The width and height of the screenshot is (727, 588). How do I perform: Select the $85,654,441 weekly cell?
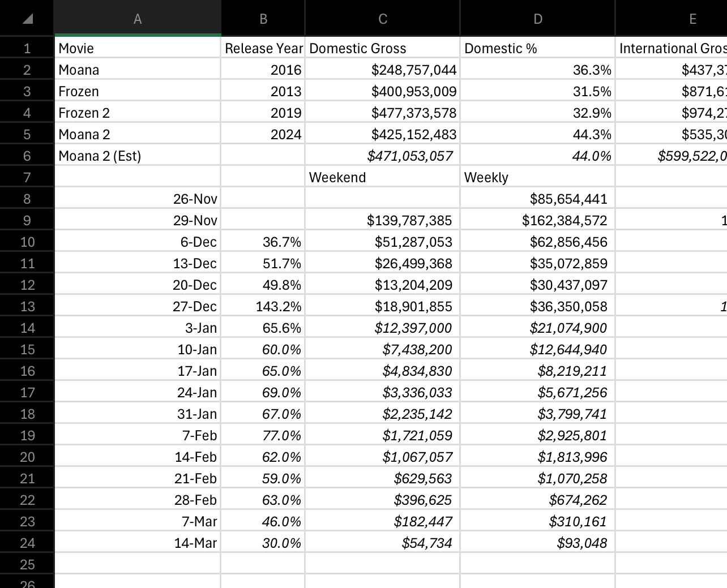pos(538,199)
